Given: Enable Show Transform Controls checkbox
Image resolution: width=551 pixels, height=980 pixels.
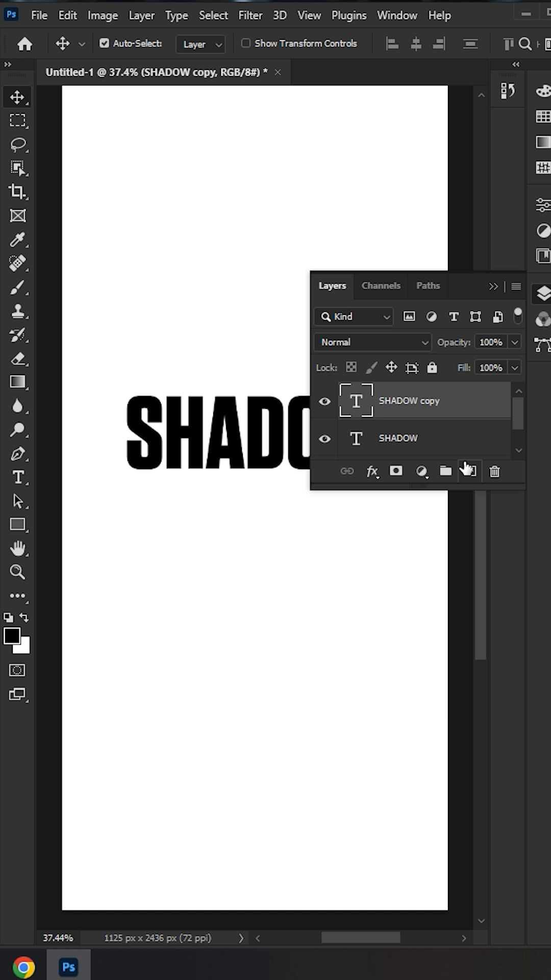Looking at the screenshot, I should point(246,43).
